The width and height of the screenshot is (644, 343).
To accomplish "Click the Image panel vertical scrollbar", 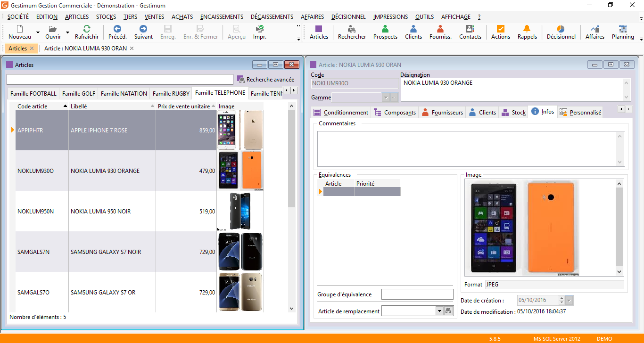I will tap(619, 228).
